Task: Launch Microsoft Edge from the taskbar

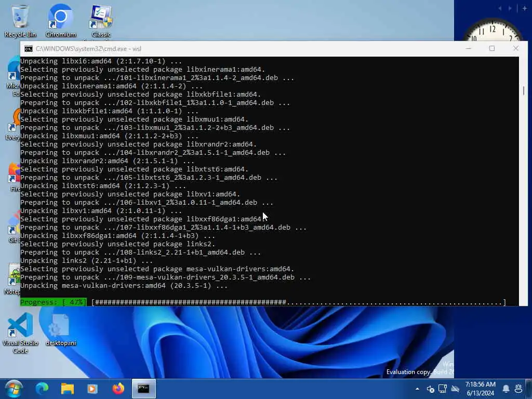Action: 42,389
